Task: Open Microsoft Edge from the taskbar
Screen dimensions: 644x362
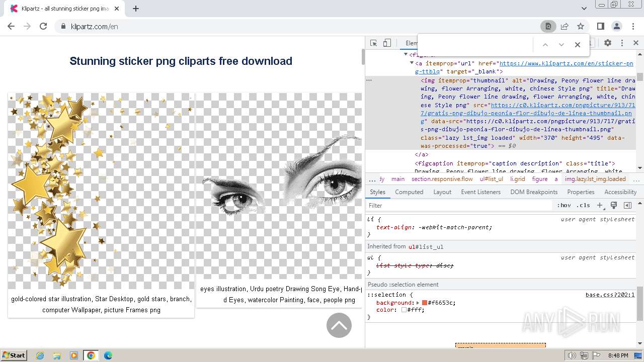Action: [x=108, y=355]
